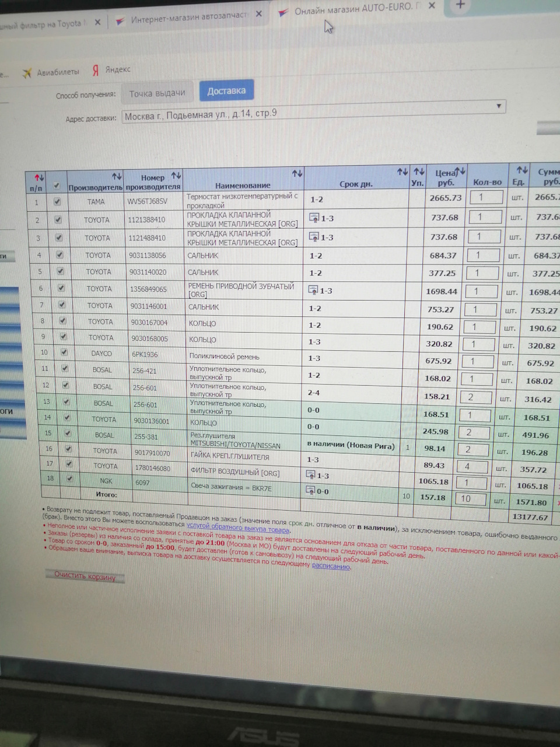The image size is (560, 747).
Task: Sort by Производитель column arrows
Action: 117,176
